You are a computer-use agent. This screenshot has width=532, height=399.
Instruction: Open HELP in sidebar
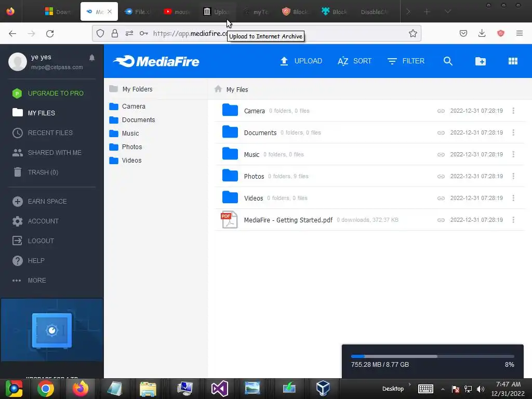pos(29,261)
